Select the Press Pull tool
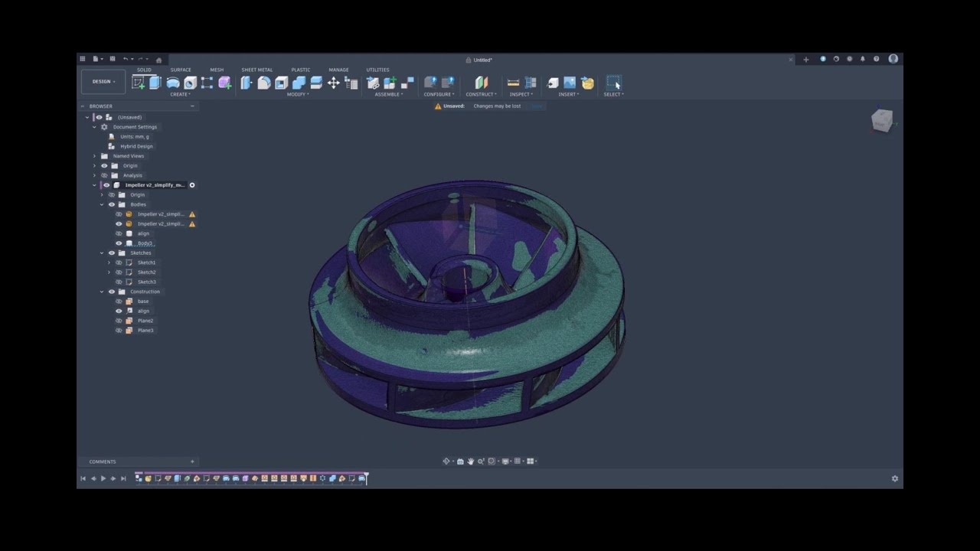The width and height of the screenshot is (980, 551). click(x=246, y=83)
